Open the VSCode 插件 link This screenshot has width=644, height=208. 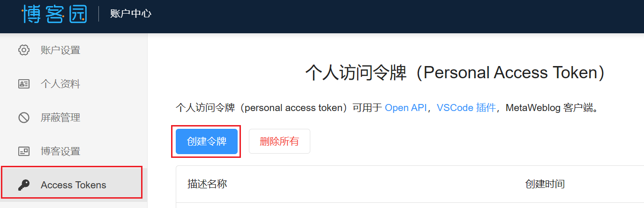pos(466,108)
